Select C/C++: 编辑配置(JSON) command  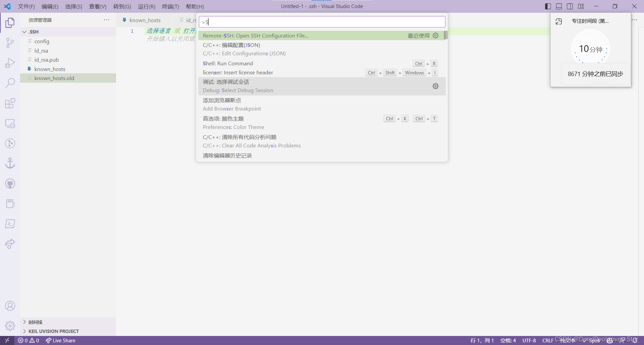pyautogui.click(x=322, y=49)
